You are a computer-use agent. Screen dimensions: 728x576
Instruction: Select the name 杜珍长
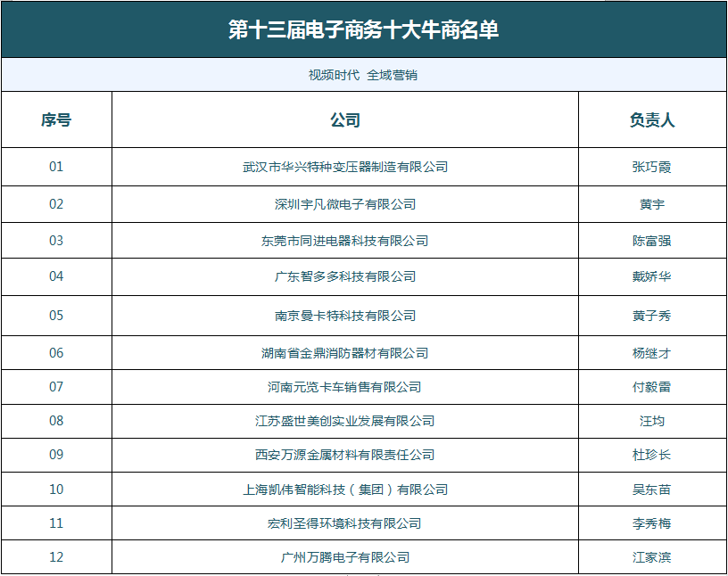pos(652,455)
